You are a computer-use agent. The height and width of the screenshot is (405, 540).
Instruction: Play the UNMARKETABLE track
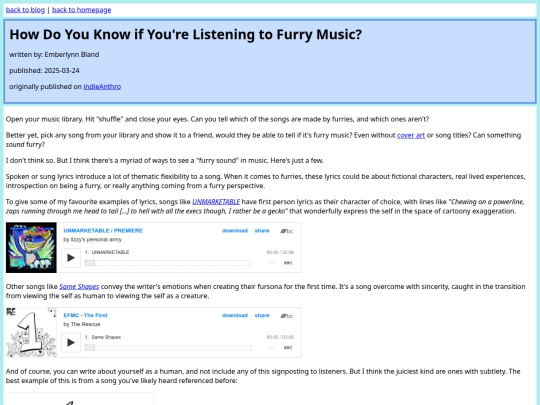71,258
